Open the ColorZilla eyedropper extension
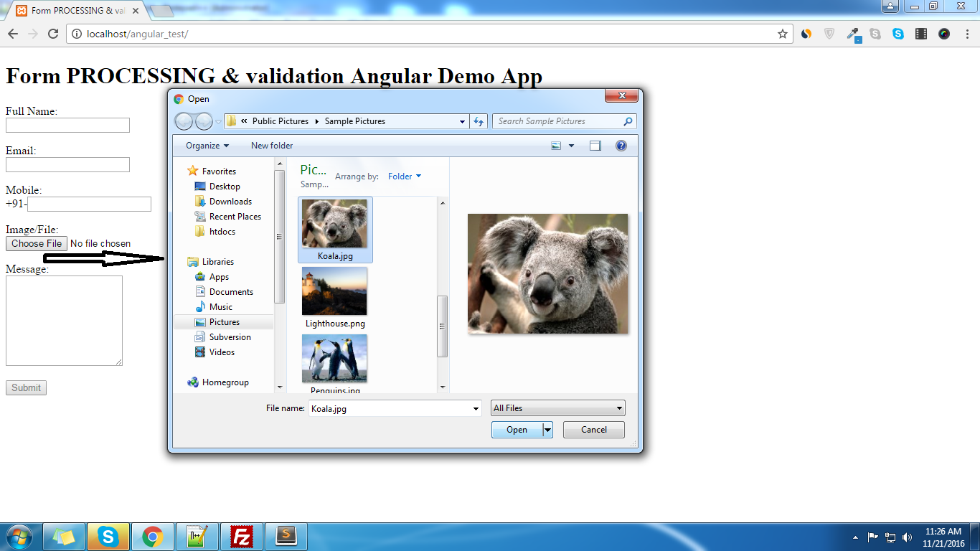 click(853, 34)
